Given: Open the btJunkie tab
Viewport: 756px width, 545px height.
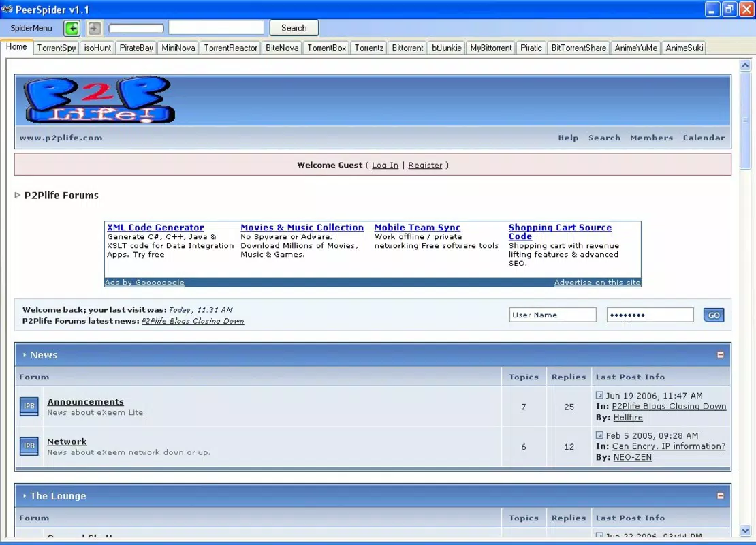Looking at the screenshot, I should (x=447, y=48).
